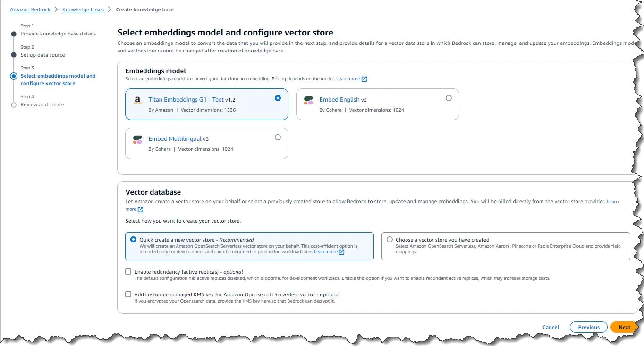
Task: Open Learn more link in Quick create option
Action: coord(326,252)
